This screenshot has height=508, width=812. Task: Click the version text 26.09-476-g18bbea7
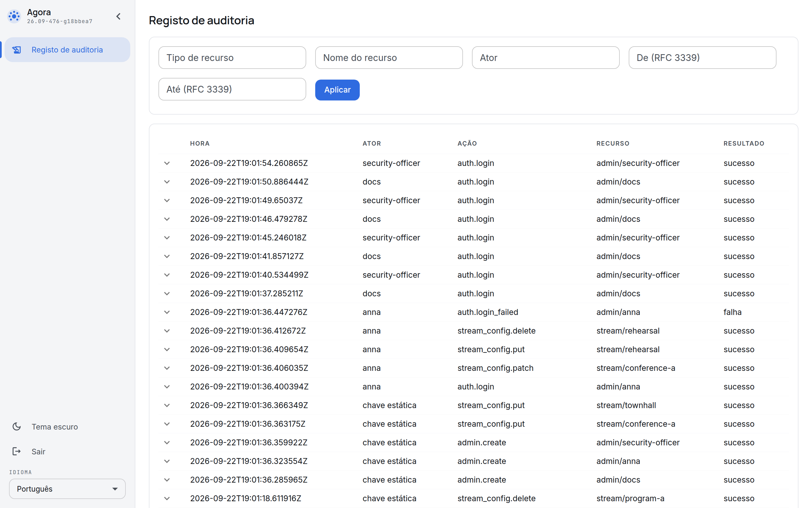tap(60, 21)
